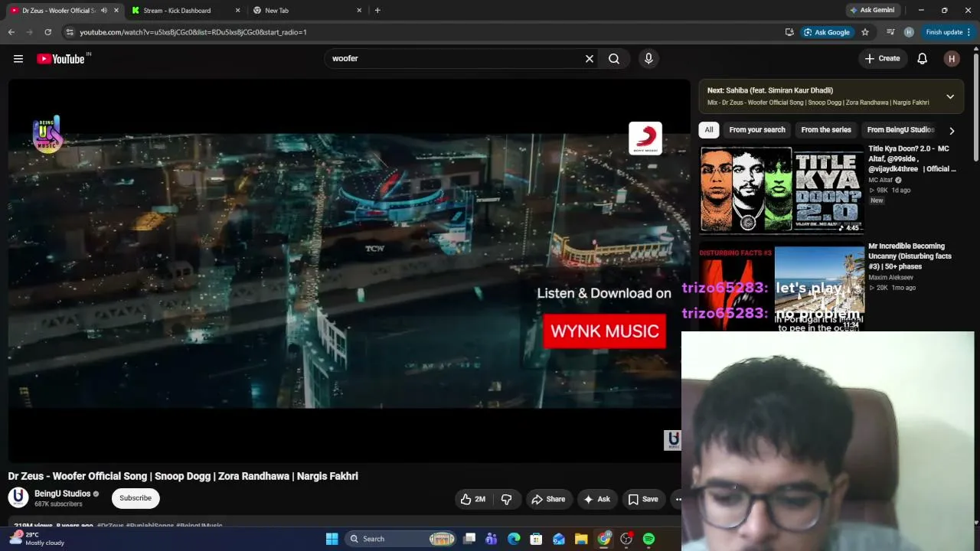Like the Woofer video
This screenshot has width=980, height=551.
pos(472,499)
